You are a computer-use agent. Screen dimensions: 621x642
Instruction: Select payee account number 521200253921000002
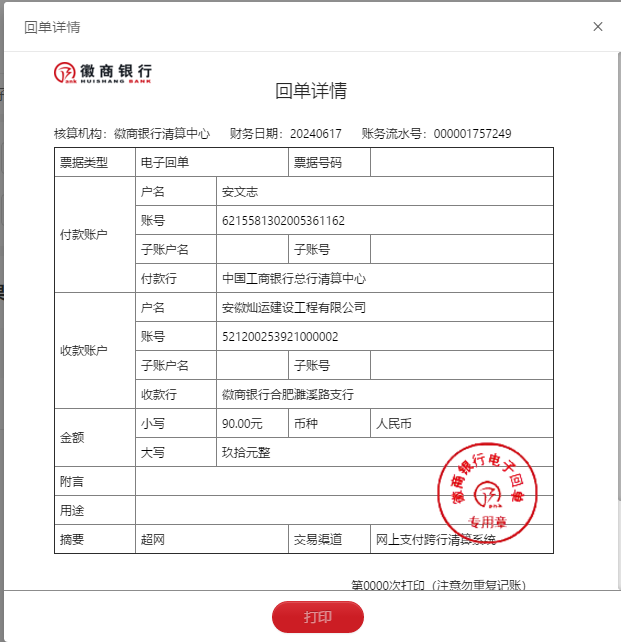point(280,337)
